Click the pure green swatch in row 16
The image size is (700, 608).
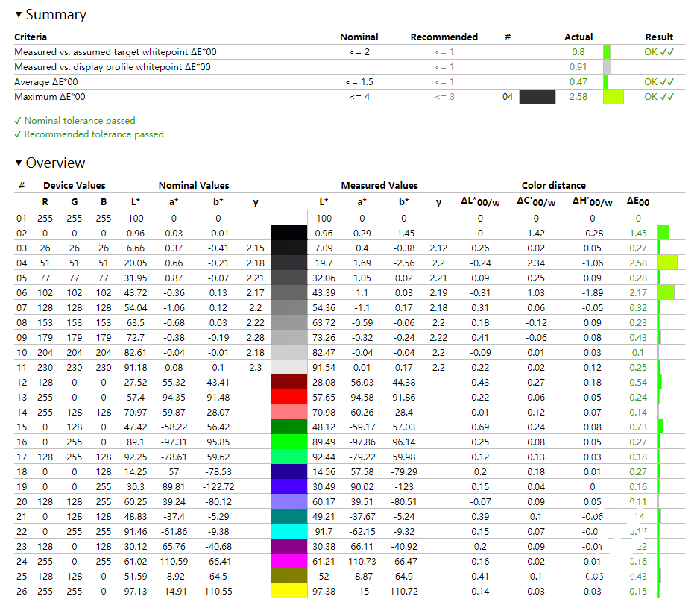coord(288,442)
